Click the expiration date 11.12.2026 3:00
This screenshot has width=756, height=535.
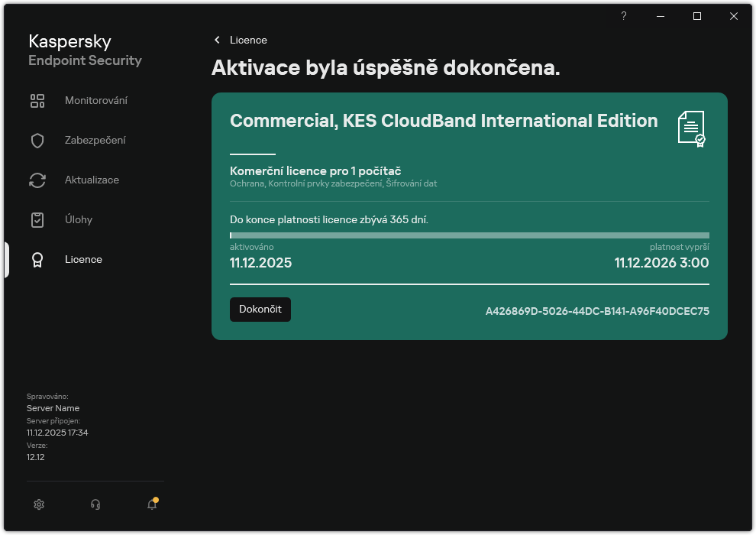[x=661, y=262]
